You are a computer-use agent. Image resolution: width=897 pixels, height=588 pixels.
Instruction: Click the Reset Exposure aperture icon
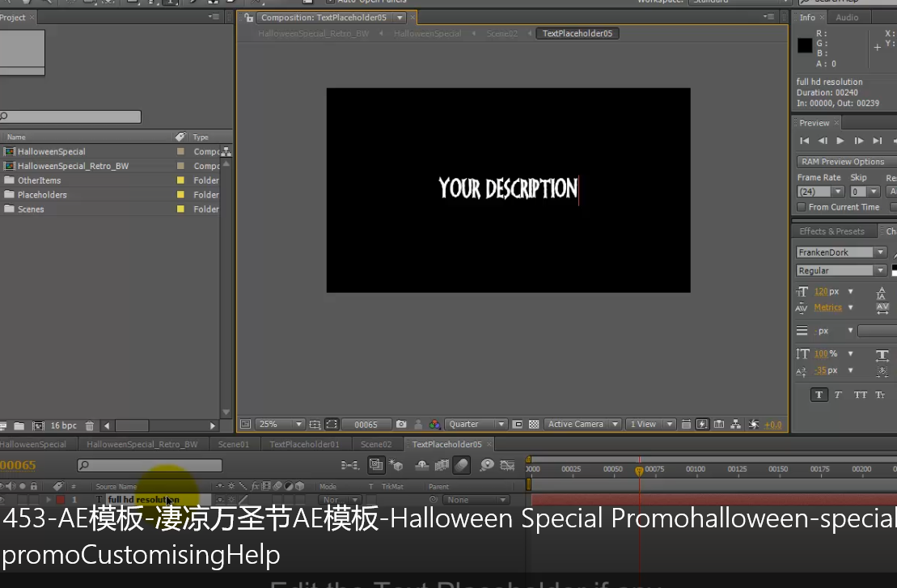click(x=754, y=424)
